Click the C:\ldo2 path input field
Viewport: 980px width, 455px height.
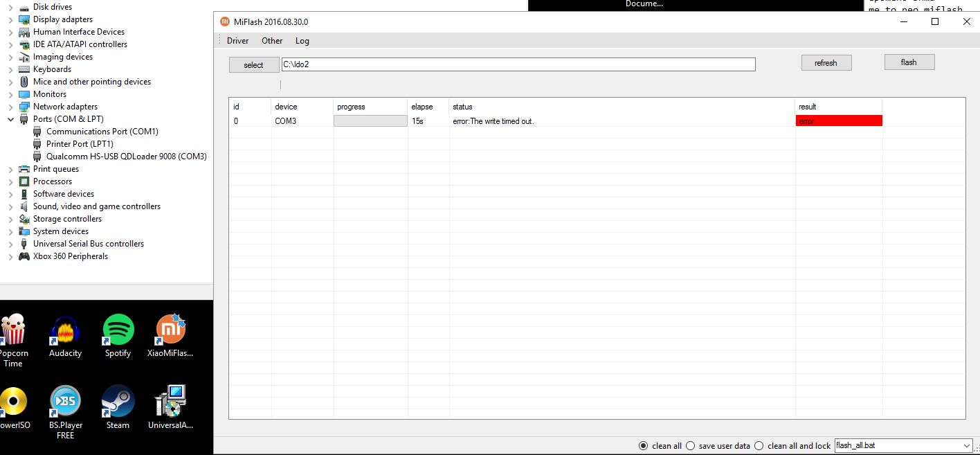click(518, 64)
